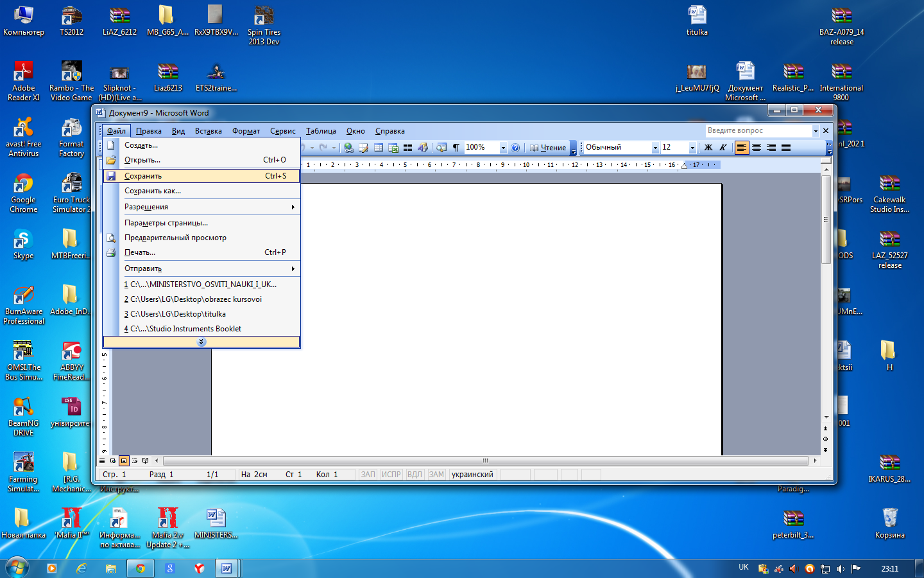The image size is (924, 578).
Task: Click the Insert Excel worksheet icon
Action: click(393, 148)
